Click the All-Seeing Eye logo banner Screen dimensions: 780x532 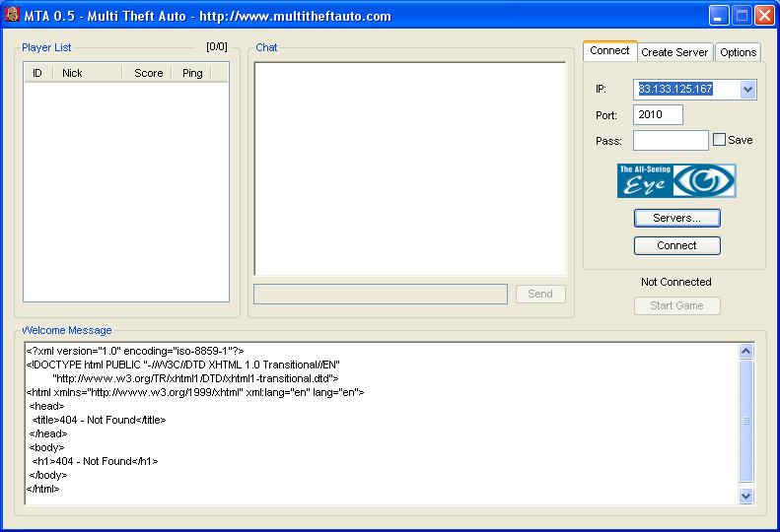click(676, 181)
